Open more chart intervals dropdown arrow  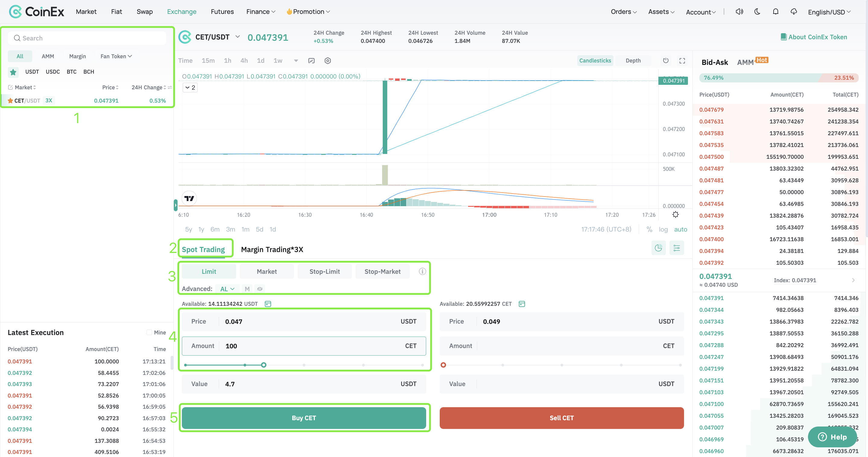[x=296, y=61]
